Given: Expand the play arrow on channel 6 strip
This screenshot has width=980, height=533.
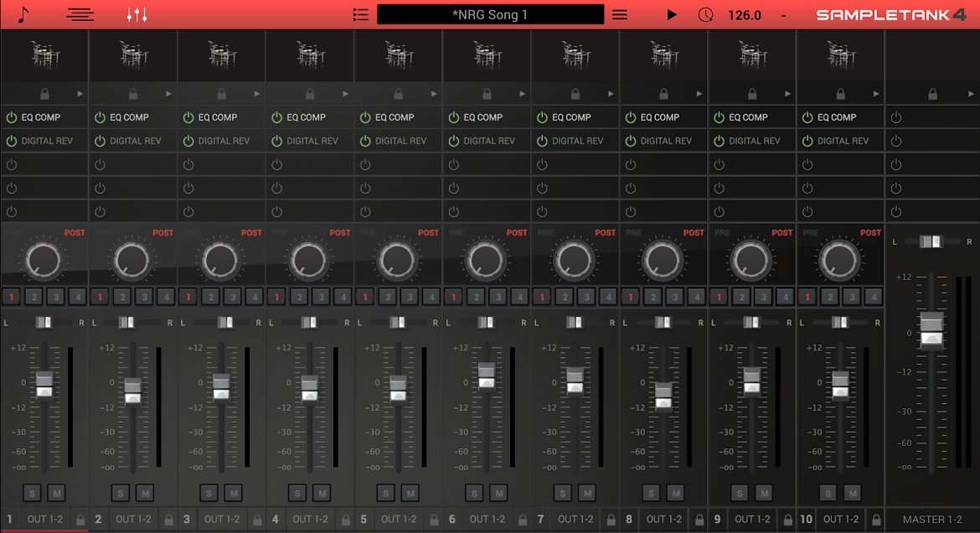Looking at the screenshot, I should tap(523, 94).
